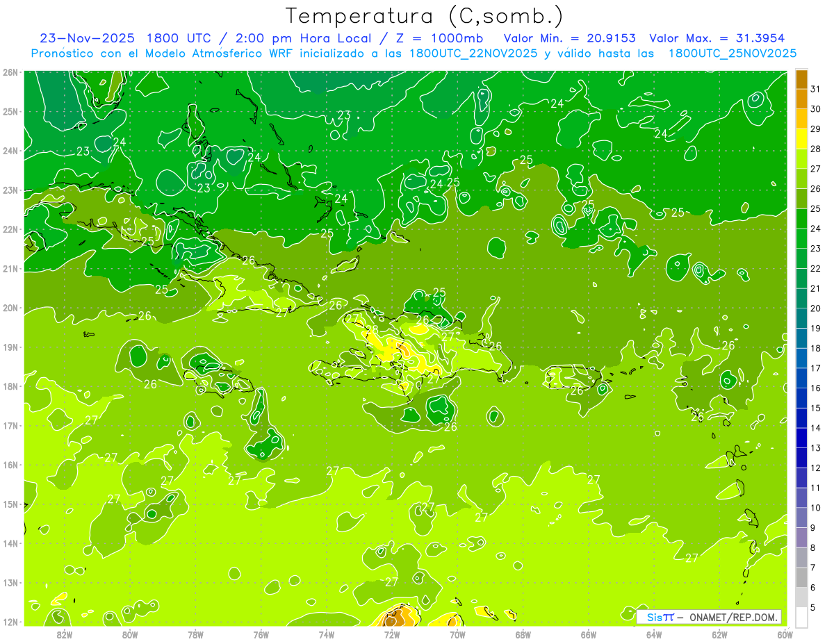
Task: Click the '22N' latitude axis label
Action: pyautogui.click(x=10, y=229)
